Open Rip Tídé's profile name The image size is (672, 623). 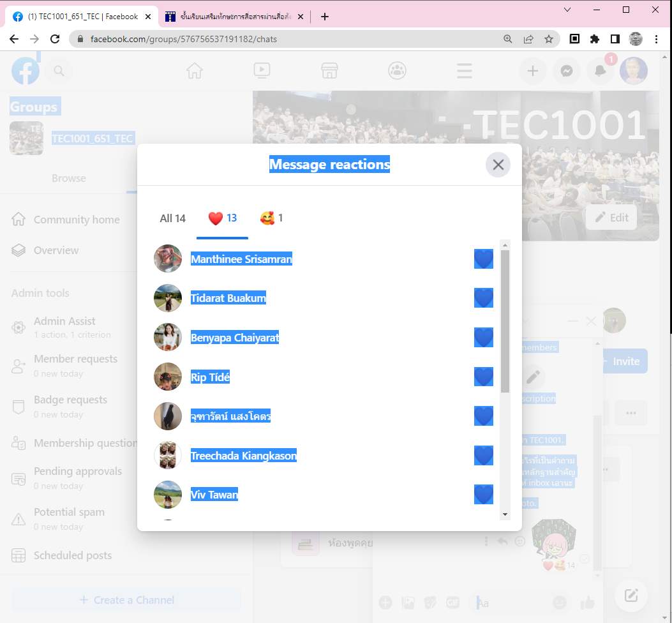210,377
